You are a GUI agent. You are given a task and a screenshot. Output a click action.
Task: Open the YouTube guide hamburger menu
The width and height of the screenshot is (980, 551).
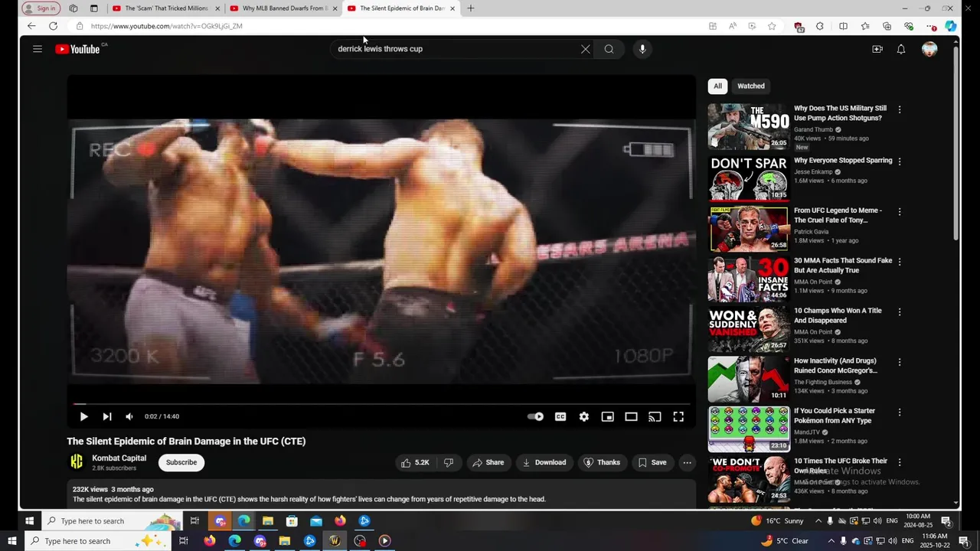point(37,49)
